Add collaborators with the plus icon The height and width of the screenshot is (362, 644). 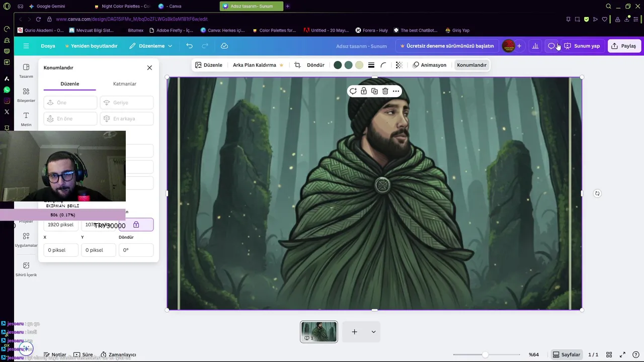pos(519,46)
